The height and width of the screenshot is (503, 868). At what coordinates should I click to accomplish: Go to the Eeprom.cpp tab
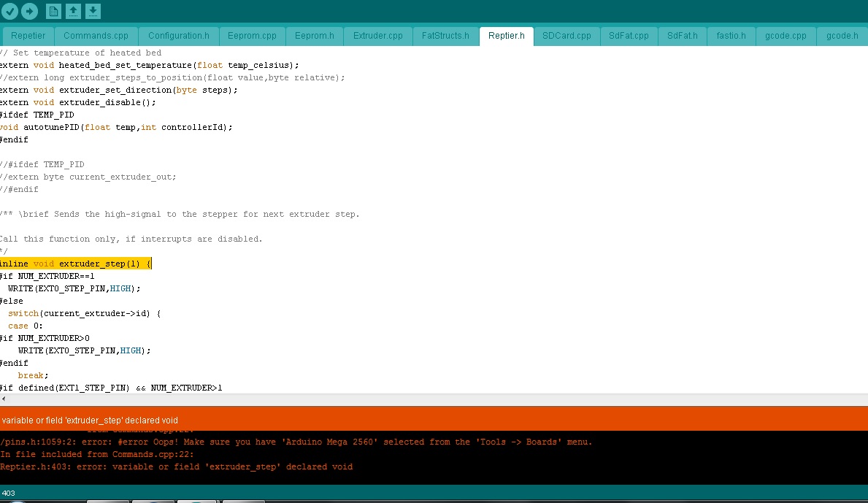(x=252, y=36)
